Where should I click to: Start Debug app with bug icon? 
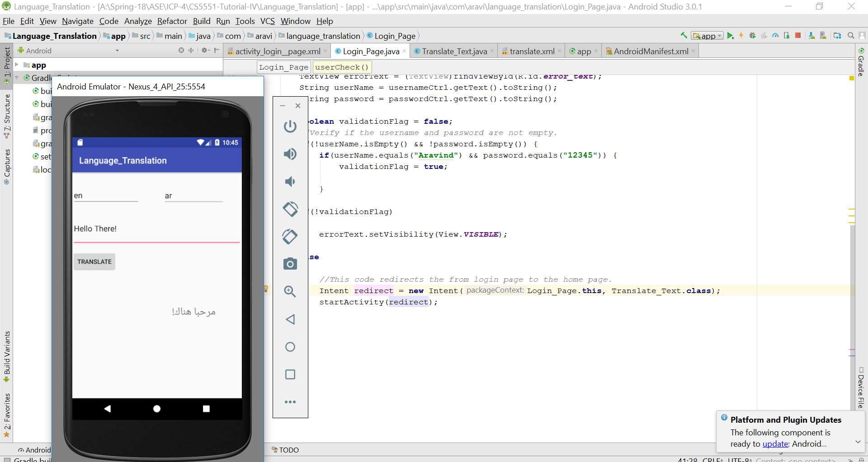pos(752,36)
